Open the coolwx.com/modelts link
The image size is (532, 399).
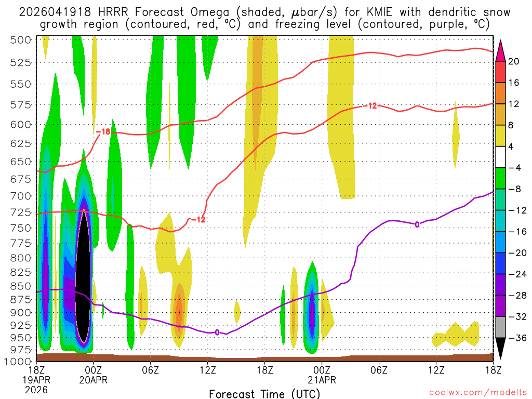pos(478,392)
